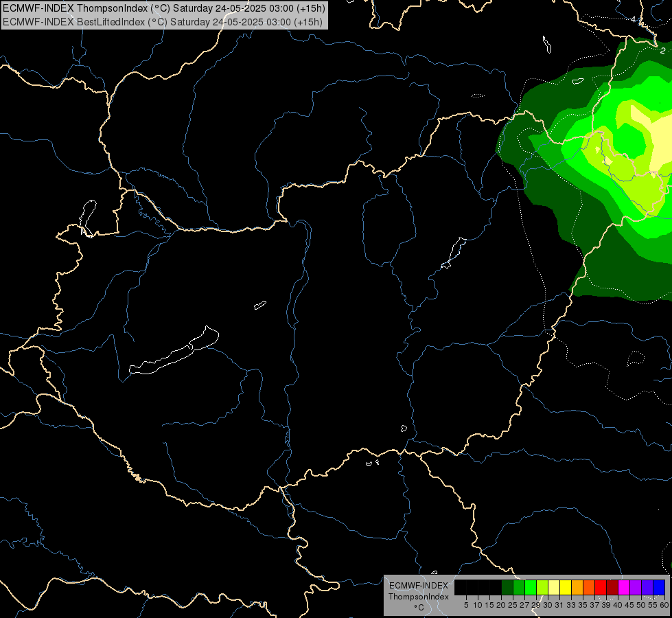Pick the purple 45–50 legend swatch
Image resolution: width=672 pixels, height=618 pixels.
[636, 587]
